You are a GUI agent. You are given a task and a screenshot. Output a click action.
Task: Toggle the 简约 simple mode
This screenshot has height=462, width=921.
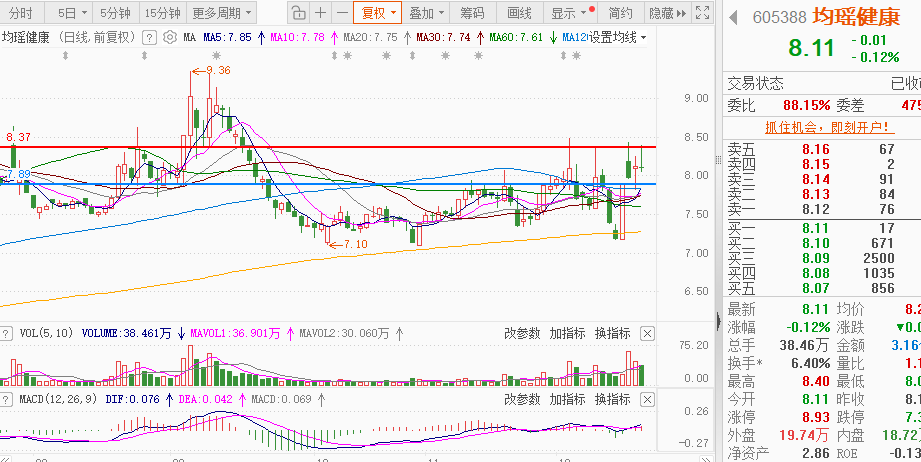(621, 12)
